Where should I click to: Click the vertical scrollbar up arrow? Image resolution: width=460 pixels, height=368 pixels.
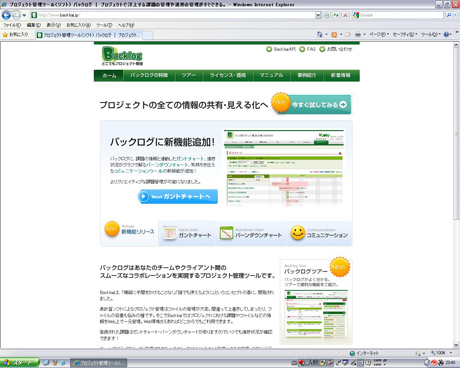pos(456,45)
